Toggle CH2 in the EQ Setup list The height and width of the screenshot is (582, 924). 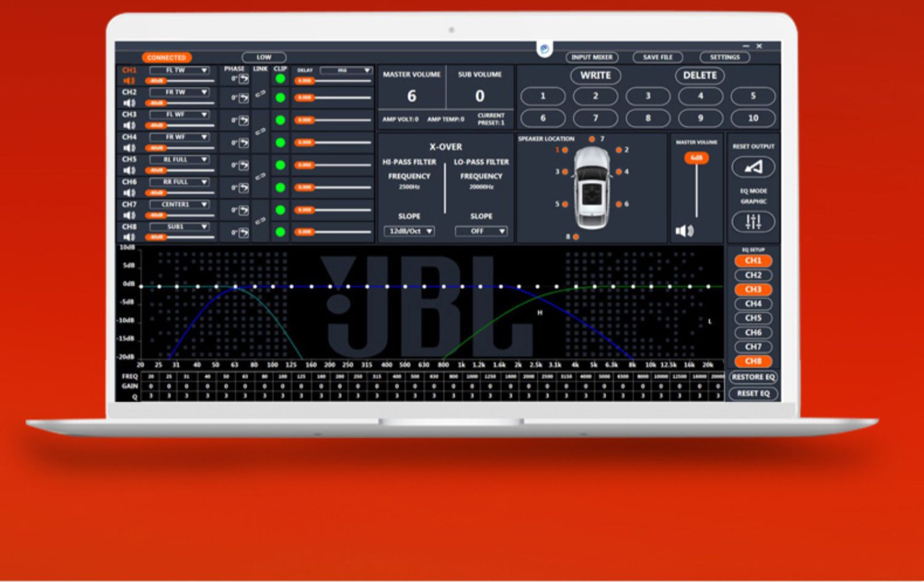(x=753, y=275)
